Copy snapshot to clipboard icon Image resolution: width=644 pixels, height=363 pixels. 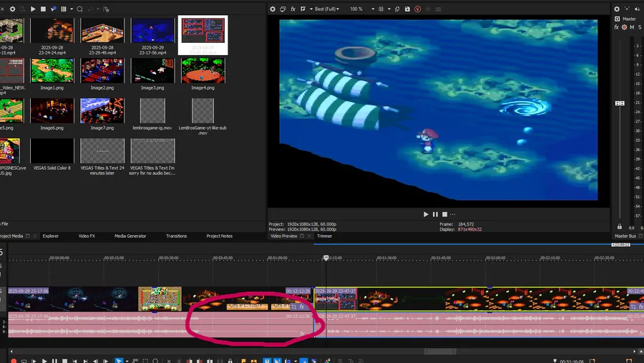(x=397, y=9)
